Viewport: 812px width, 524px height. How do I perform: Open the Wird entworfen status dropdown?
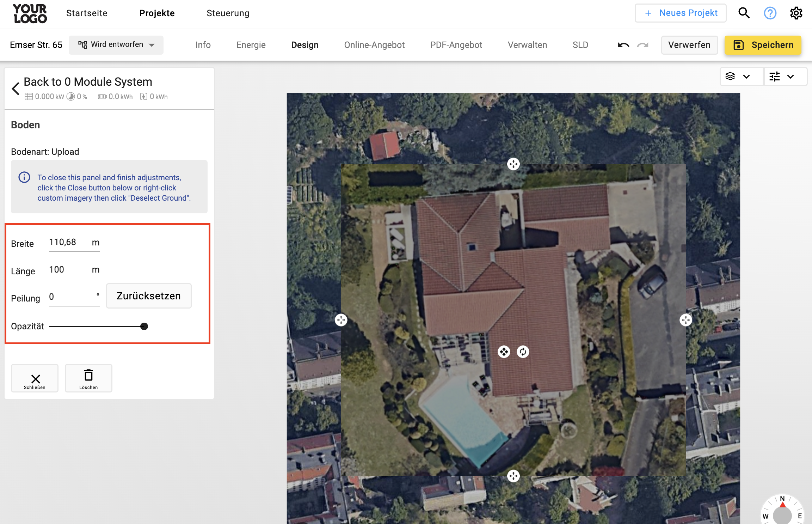click(x=116, y=45)
